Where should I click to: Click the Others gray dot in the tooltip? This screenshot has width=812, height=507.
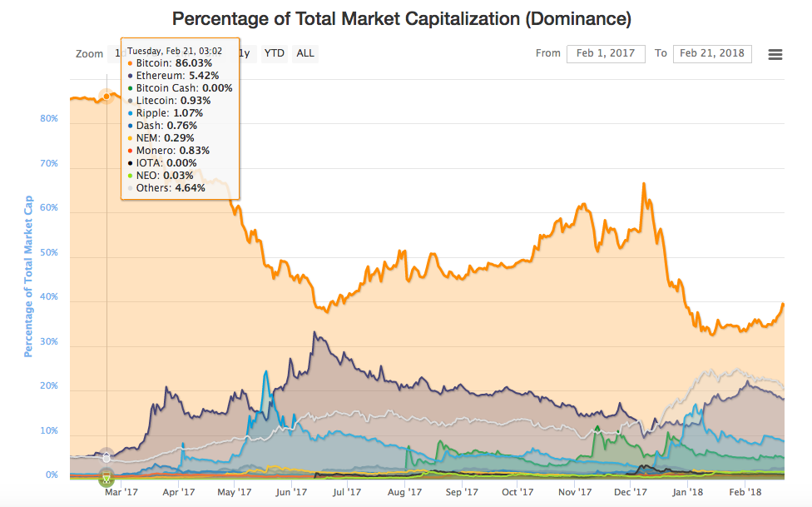click(130, 187)
